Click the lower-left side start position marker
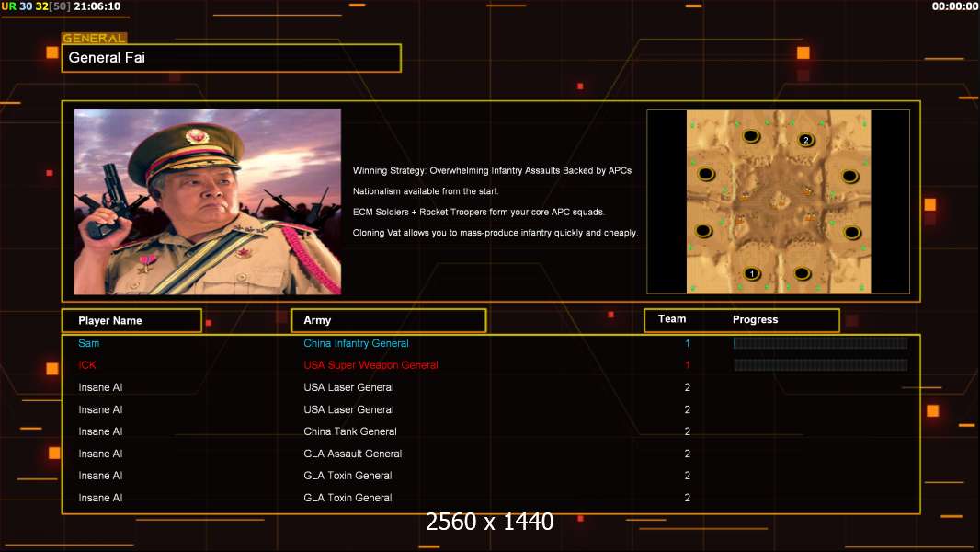Image resolution: width=980 pixels, height=552 pixels. [704, 231]
